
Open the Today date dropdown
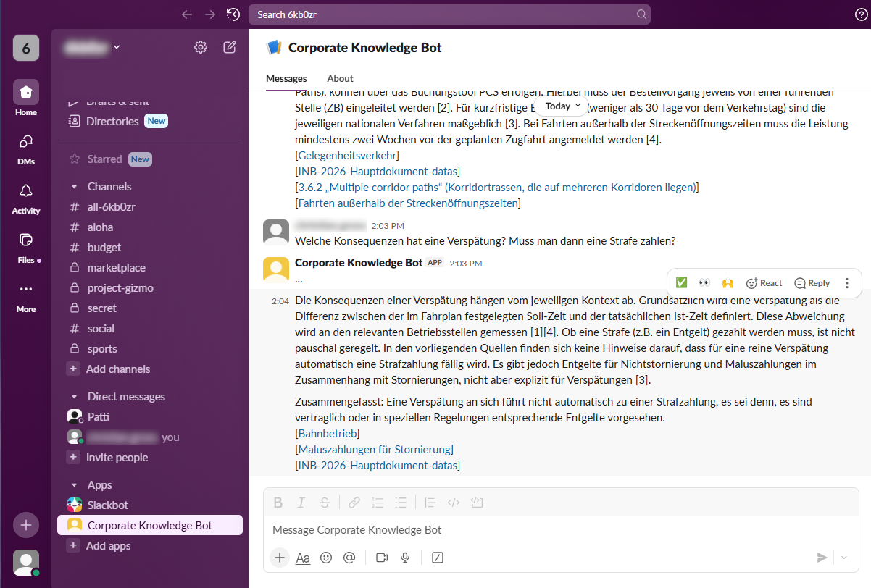(562, 106)
